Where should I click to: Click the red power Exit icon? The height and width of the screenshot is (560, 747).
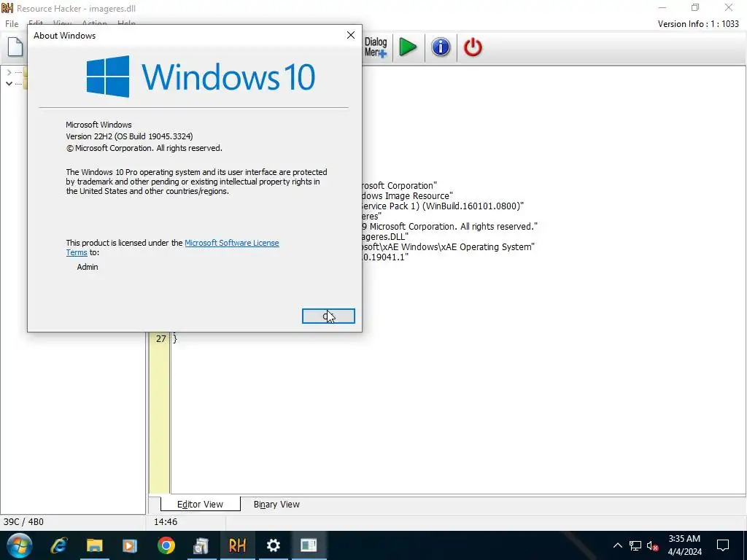click(473, 47)
